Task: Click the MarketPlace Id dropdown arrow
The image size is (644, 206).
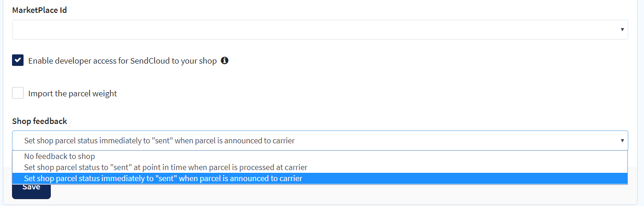Action: point(622,29)
